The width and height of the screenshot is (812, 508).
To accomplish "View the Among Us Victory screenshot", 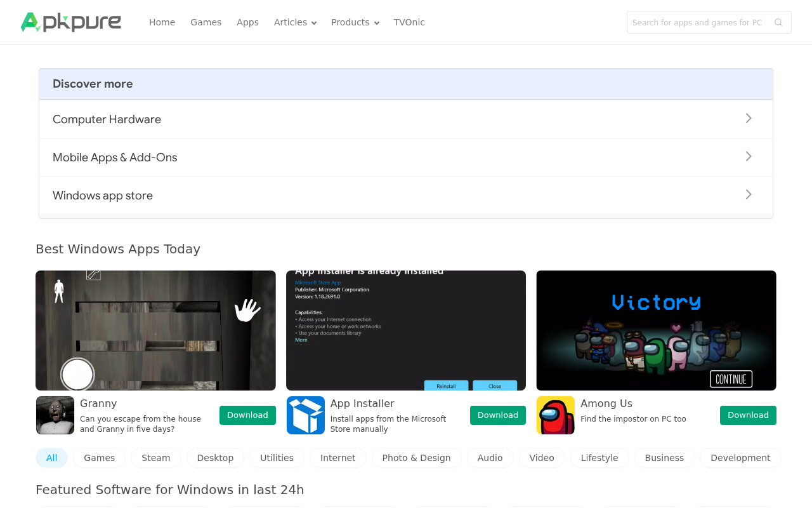I will [x=656, y=330].
